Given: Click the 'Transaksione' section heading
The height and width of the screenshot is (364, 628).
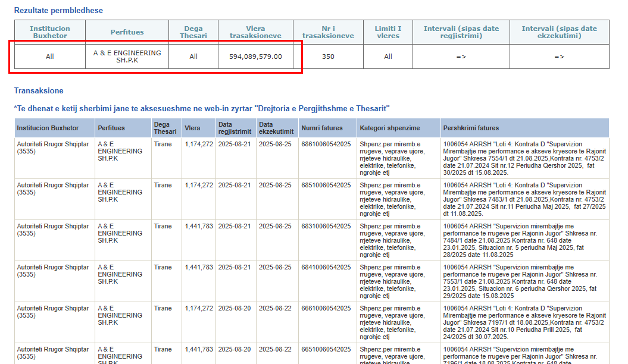Looking at the screenshot, I should 39,91.
